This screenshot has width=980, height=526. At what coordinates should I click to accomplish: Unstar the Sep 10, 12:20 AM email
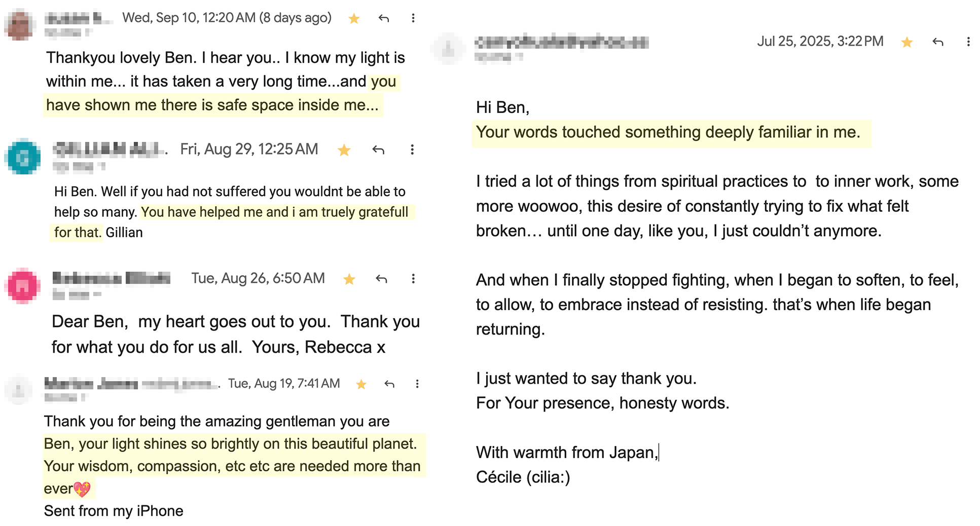click(x=354, y=19)
